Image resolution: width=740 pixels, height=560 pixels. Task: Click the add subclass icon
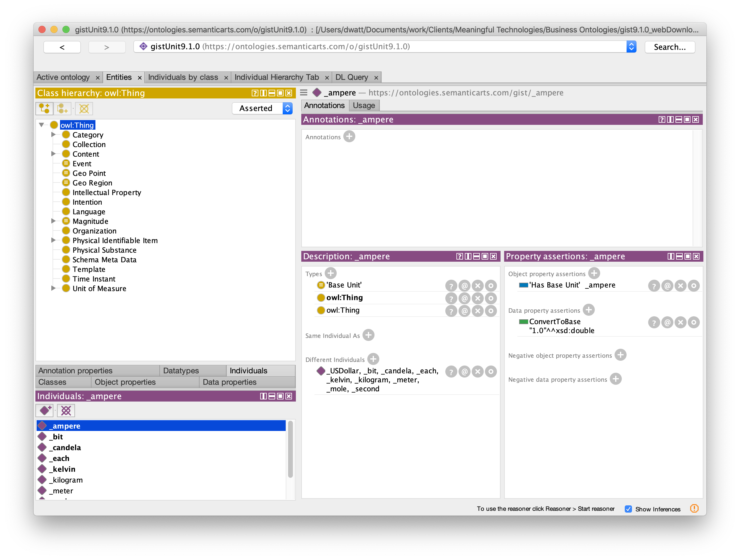pyautogui.click(x=44, y=108)
